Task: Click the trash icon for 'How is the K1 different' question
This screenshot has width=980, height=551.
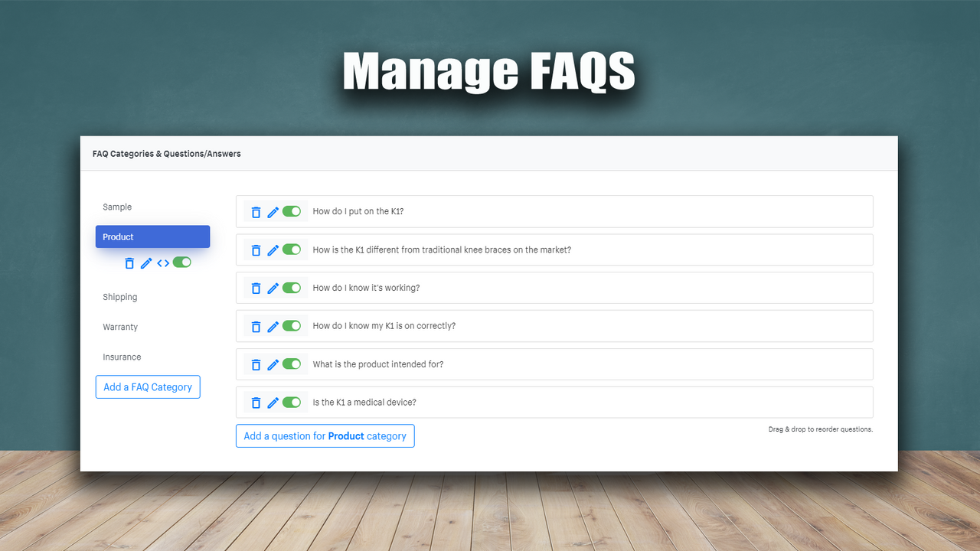Action: coord(256,249)
